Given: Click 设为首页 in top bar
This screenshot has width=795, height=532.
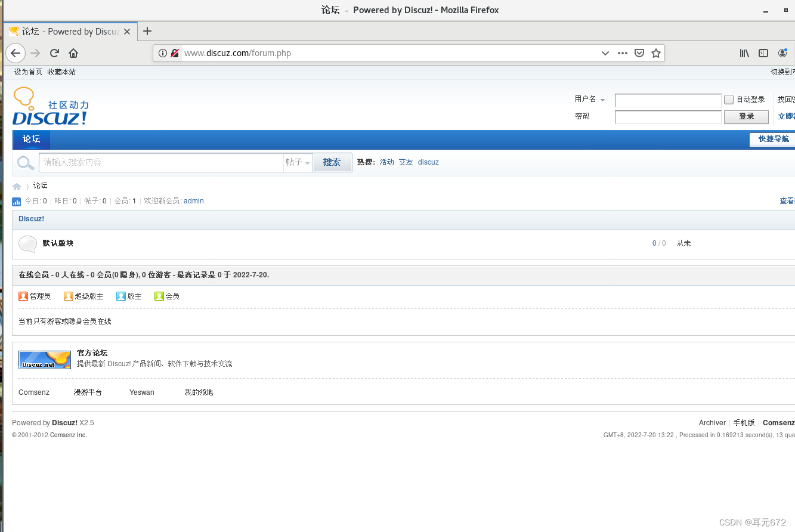Looking at the screenshot, I should (x=29, y=72).
